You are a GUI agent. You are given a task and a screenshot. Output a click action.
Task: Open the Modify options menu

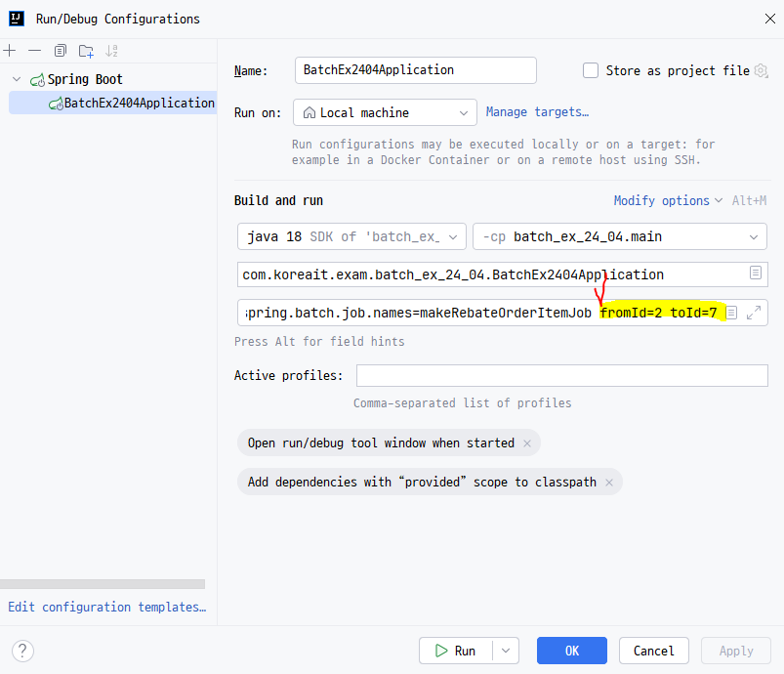pyautogui.click(x=667, y=200)
